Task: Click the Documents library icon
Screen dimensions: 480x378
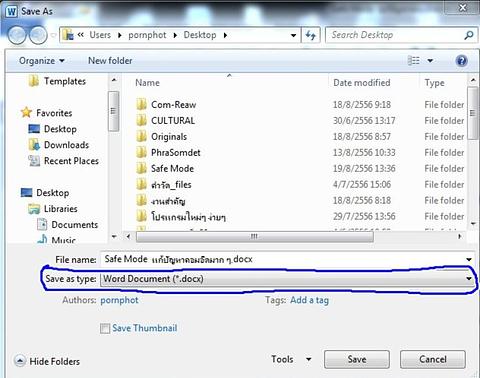Action: 42,224
